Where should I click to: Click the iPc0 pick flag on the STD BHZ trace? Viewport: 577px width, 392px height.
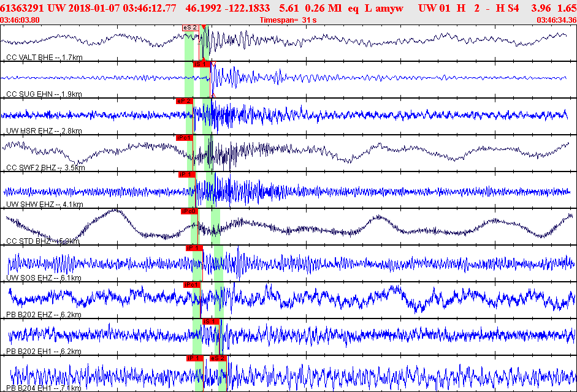click(x=189, y=211)
